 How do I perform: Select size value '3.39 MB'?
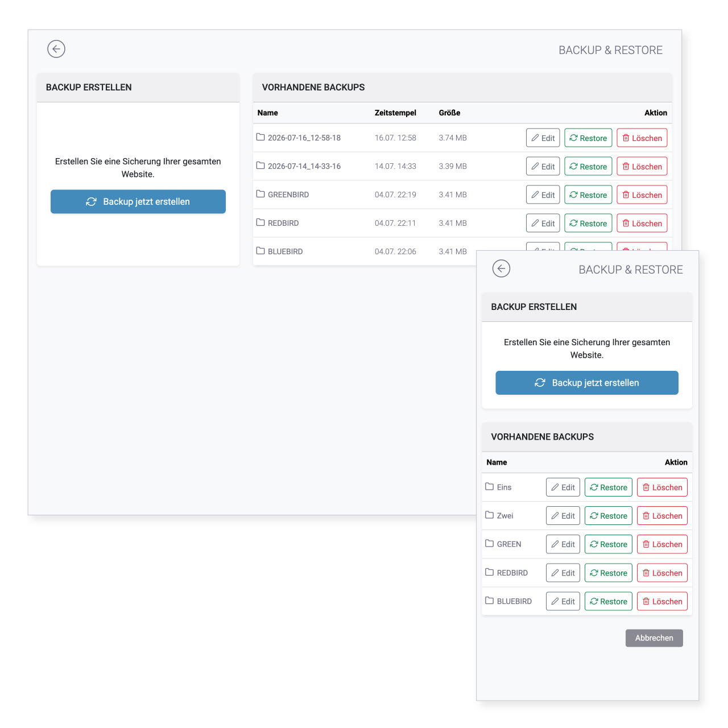click(453, 166)
